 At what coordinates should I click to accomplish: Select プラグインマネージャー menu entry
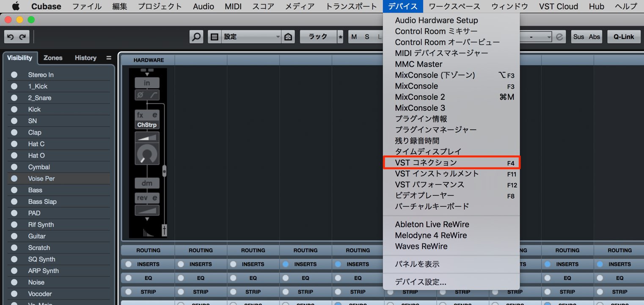coord(451,130)
